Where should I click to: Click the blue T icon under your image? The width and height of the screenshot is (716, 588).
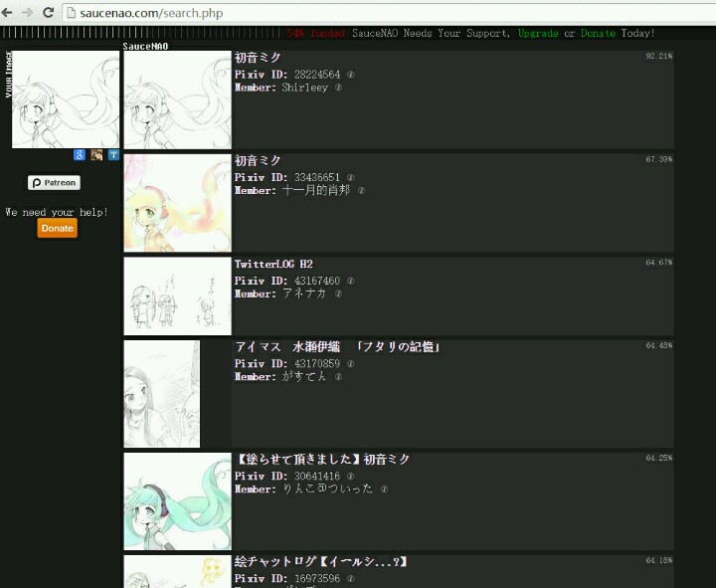click(113, 155)
